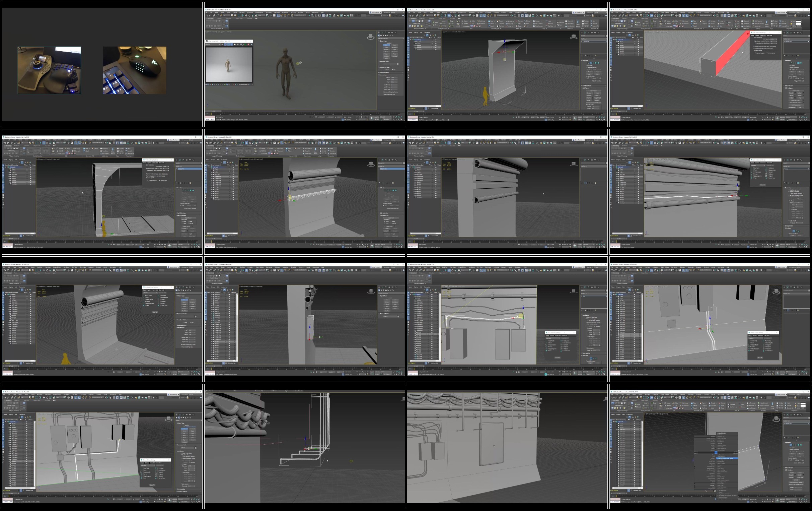Click the Box primitive button beside humanoid figure
The height and width of the screenshot is (511, 812).
(386, 45)
